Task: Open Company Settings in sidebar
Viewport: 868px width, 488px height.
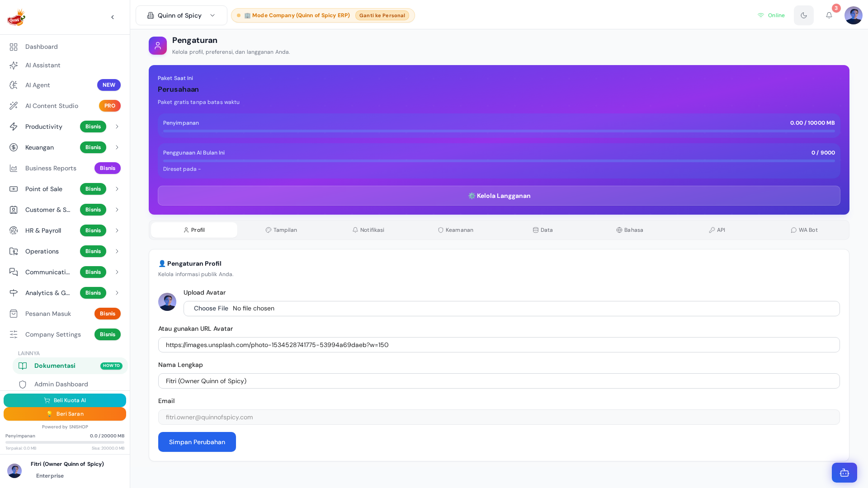Action: tap(65, 334)
